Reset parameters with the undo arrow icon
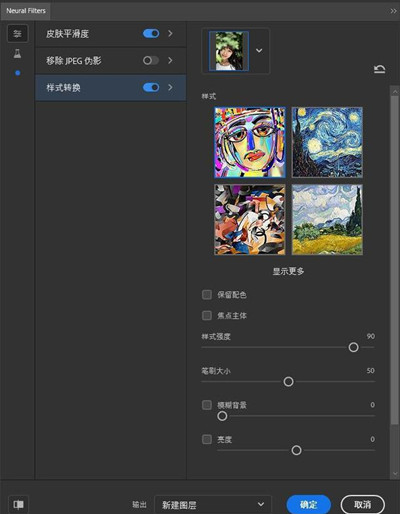The width and height of the screenshot is (400, 514). [379, 69]
